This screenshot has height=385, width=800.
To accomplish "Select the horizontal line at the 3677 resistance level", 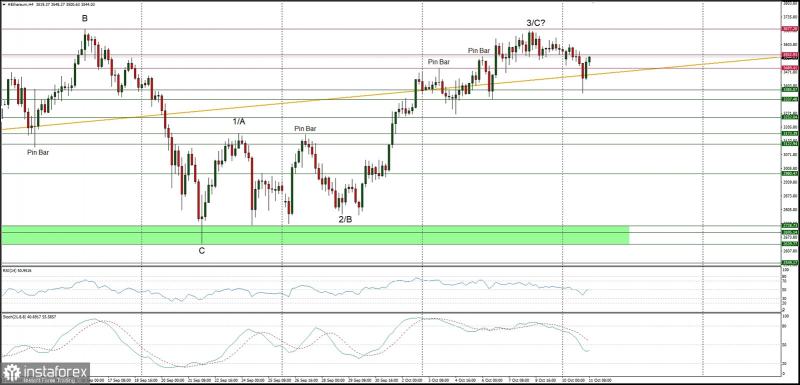I will click(391, 29).
